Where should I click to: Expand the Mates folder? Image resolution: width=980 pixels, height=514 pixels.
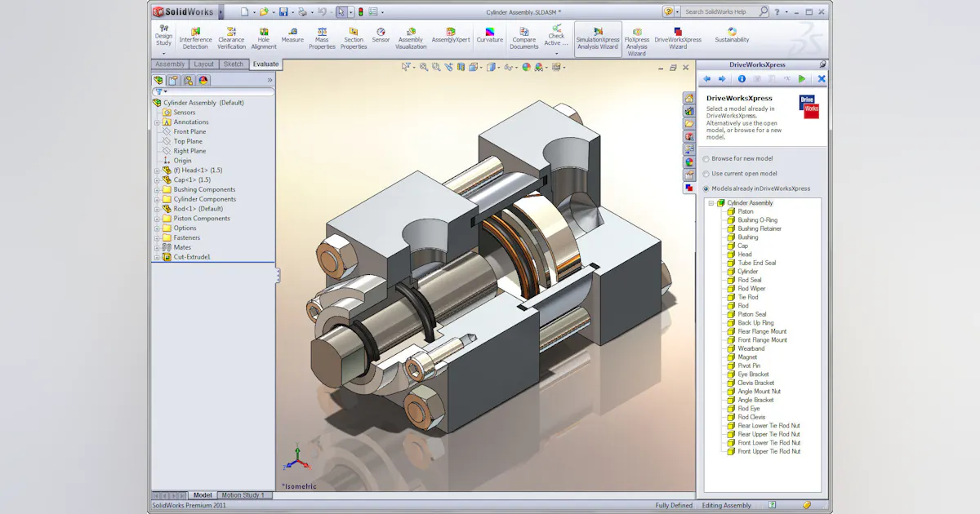[x=157, y=247]
